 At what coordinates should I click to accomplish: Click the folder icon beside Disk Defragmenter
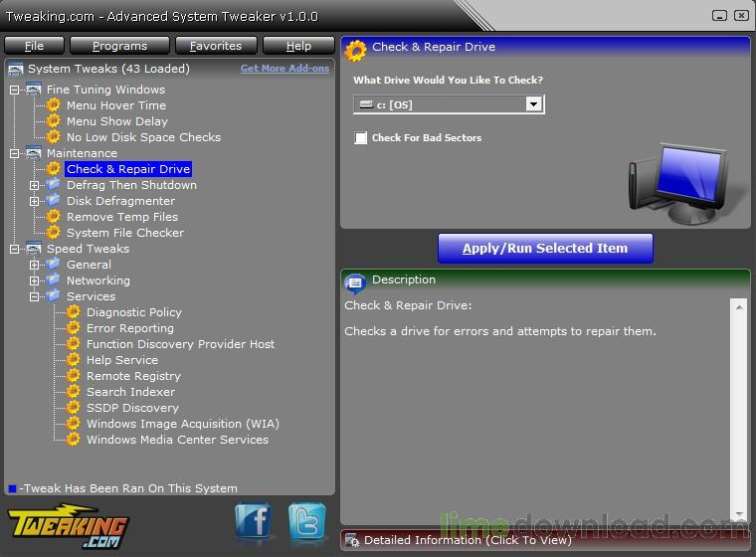point(53,200)
